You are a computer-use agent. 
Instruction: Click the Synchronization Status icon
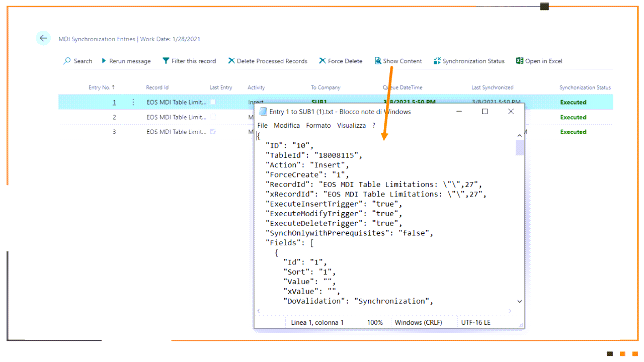[x=437, y=61]
